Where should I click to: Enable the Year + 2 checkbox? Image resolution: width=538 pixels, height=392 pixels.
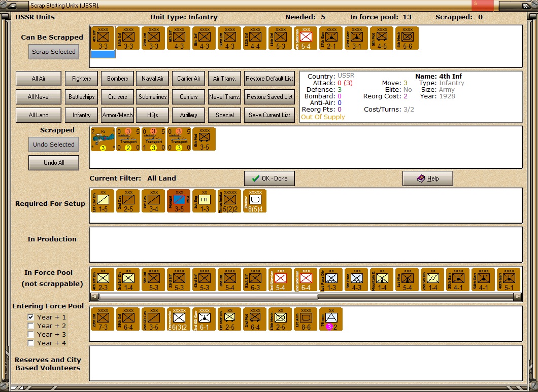[x=31, y=326]
